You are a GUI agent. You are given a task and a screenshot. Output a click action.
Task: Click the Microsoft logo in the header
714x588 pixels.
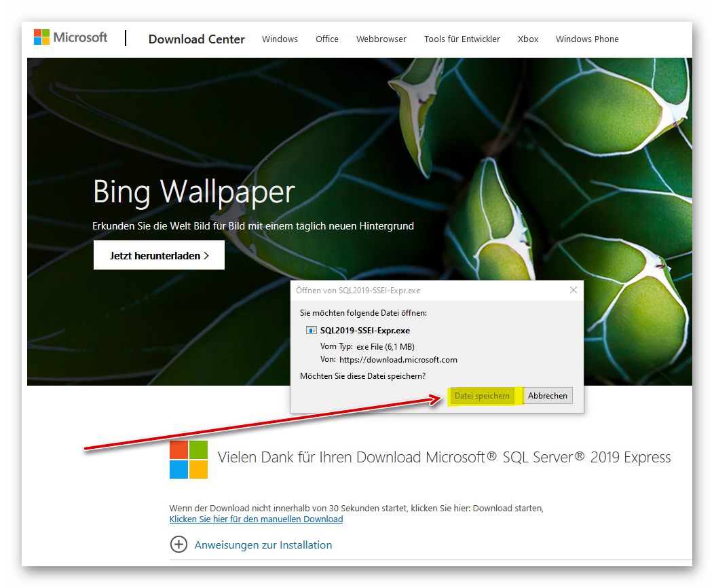coord(71,37)
